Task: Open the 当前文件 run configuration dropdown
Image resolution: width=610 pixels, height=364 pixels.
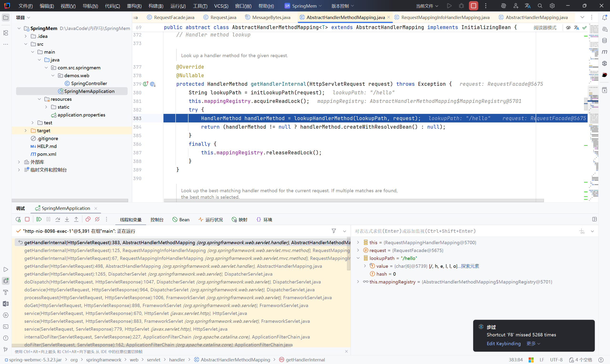Action: pos(427,6)
